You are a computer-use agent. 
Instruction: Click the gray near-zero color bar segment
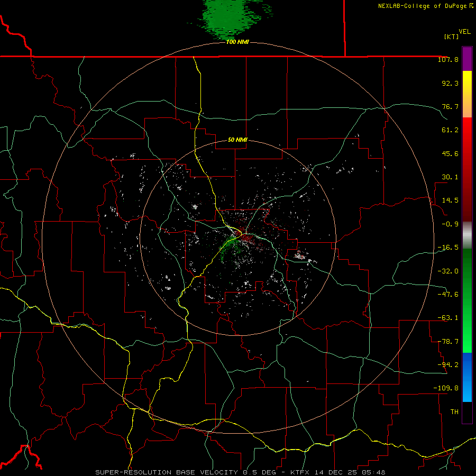point(467,235)
